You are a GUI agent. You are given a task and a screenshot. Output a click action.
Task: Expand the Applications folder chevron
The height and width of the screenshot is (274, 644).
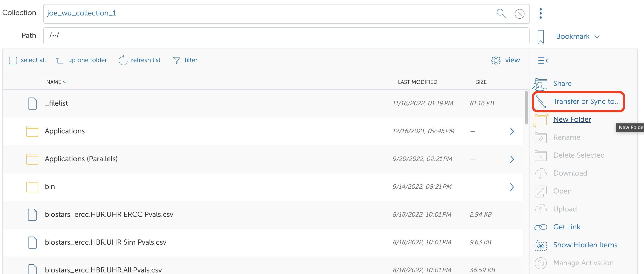point(512,131)
